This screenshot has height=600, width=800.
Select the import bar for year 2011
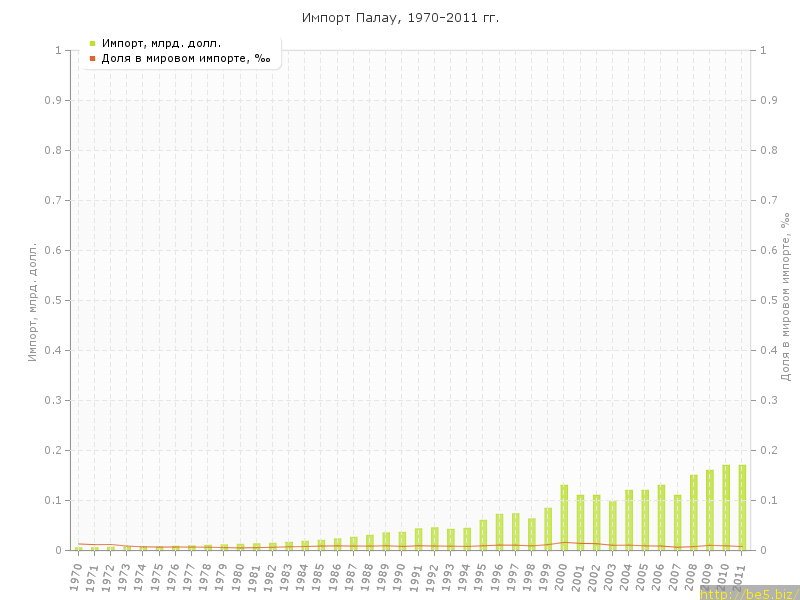742,508
